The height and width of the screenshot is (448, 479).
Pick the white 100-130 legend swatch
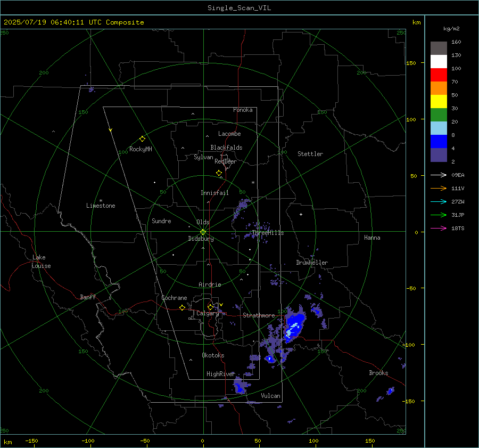(x=439, y=62)
